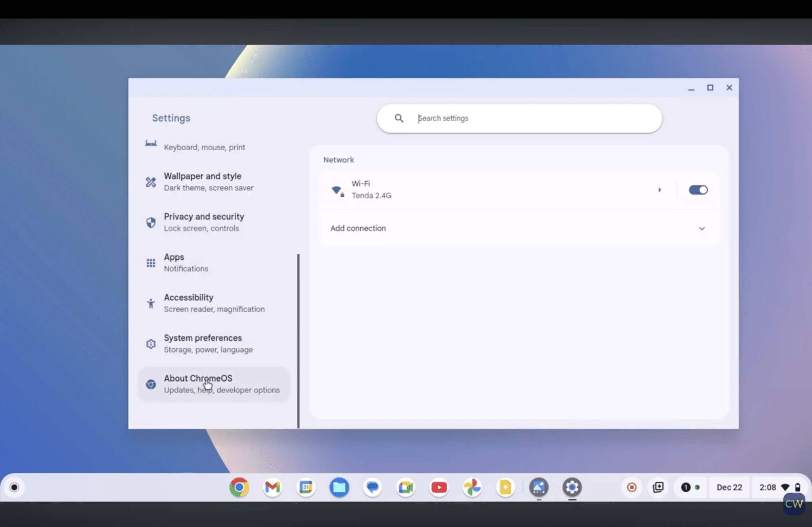Open the notification counter badge
This screenshot has width=812, height=527.
(x=691, y=487)
